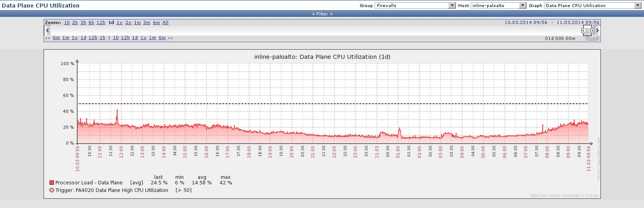
Task: Select the All zoom option
Action: pos(165,22)
